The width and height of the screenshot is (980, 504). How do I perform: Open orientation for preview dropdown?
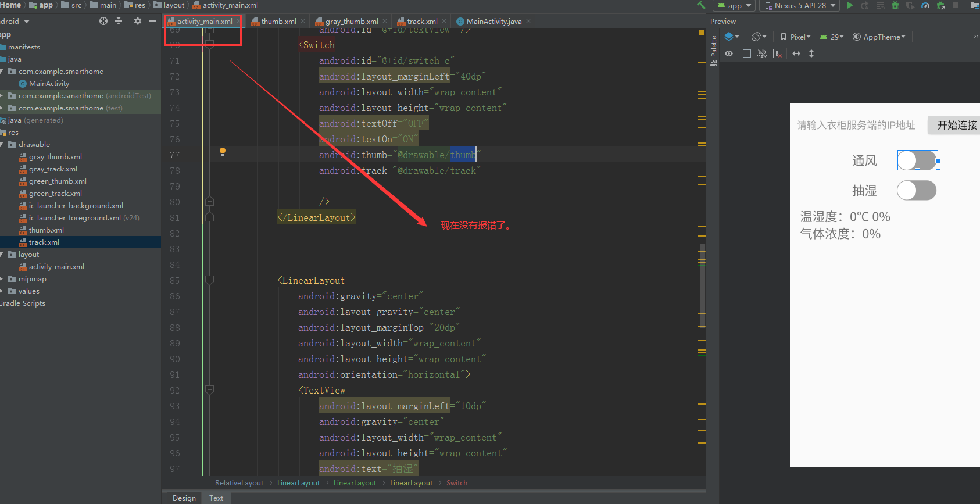click(759, 37)
